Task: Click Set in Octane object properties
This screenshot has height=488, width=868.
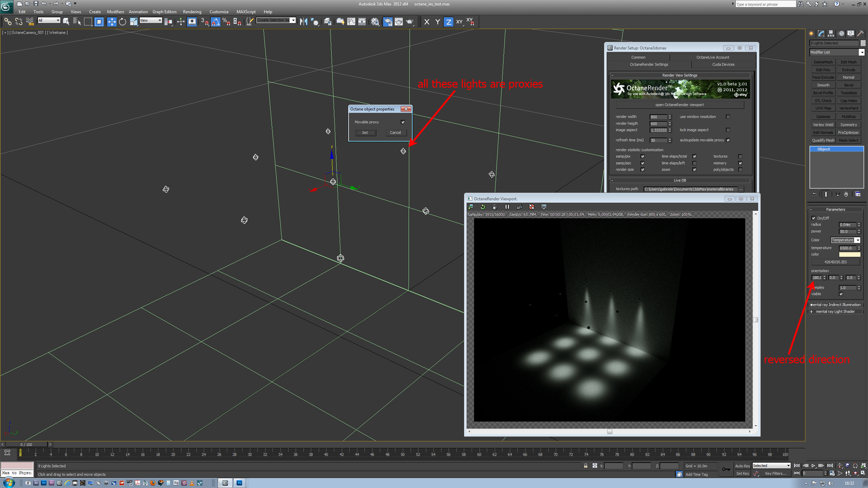Action: [365, 132]
